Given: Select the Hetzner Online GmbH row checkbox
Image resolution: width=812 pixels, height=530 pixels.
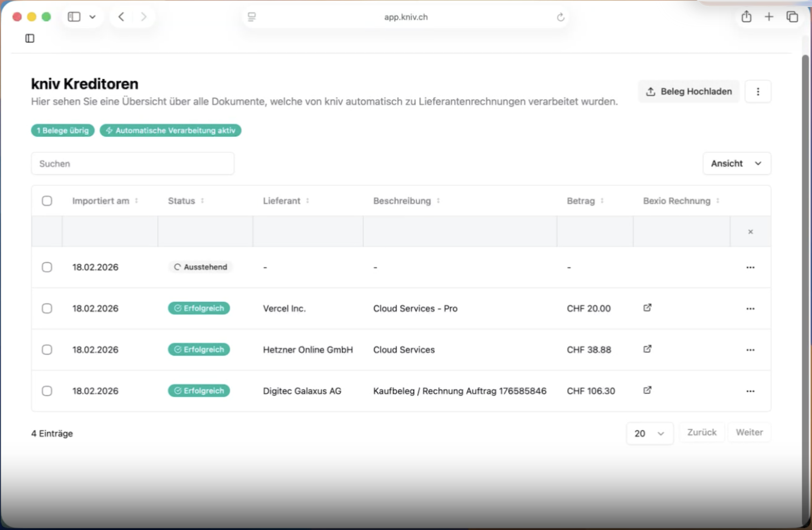Looking at the screenshot, I should 47,349.
